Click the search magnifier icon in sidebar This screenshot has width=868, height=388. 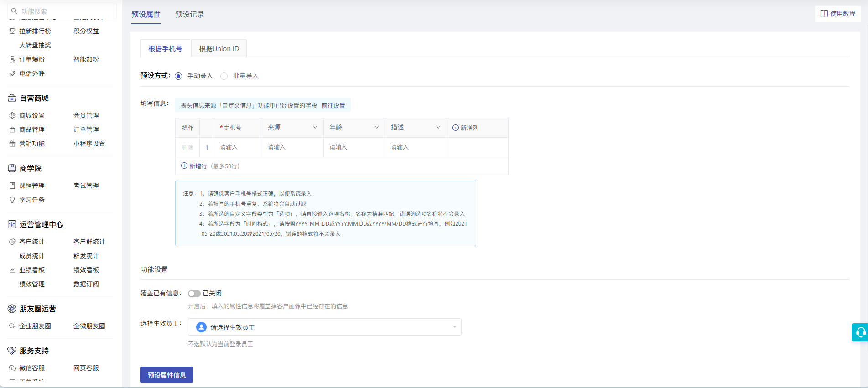(14, 11)
